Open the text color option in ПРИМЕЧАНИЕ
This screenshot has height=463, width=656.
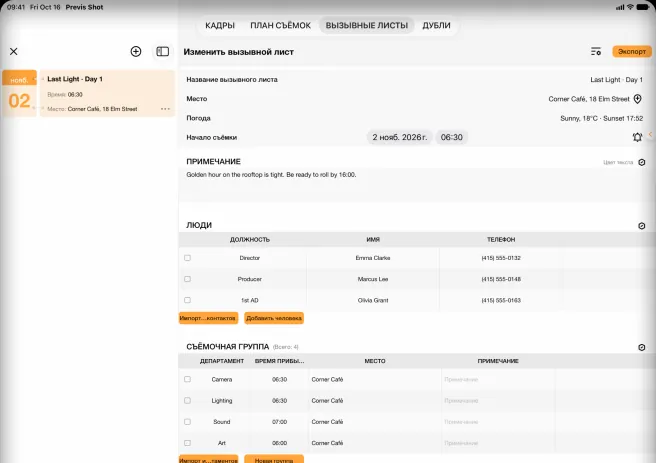(x=641, y=162)
